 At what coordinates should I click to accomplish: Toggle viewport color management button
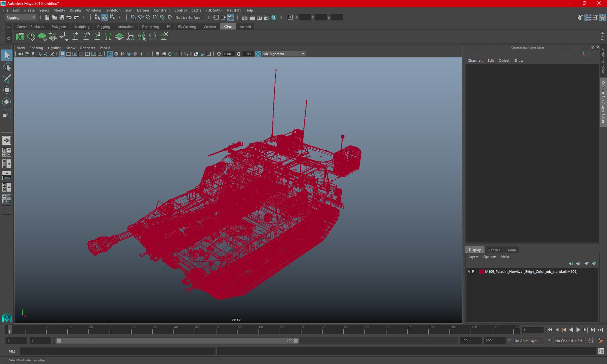click(x=258, y=54)
